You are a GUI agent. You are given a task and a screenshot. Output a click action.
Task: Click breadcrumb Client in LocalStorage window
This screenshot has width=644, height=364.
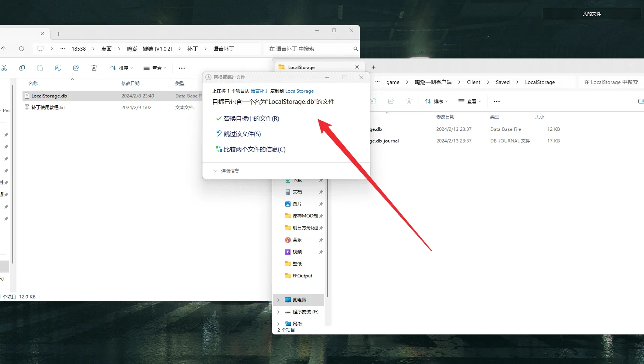473,82
